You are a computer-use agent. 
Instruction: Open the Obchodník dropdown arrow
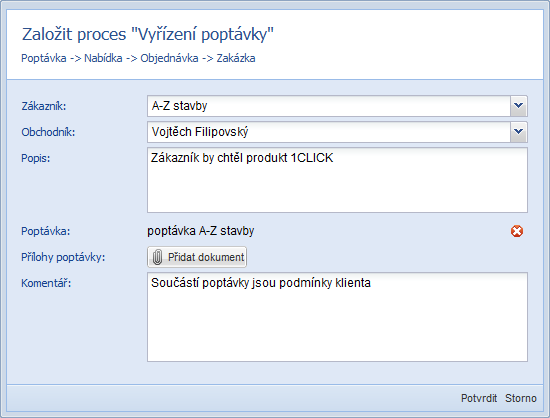(518, 132)
